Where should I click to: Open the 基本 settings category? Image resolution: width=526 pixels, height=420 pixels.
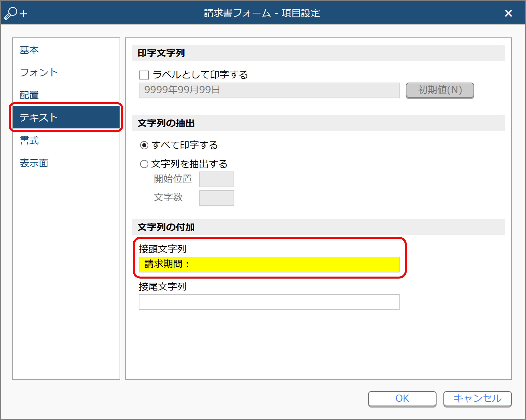tap(66, 50)
